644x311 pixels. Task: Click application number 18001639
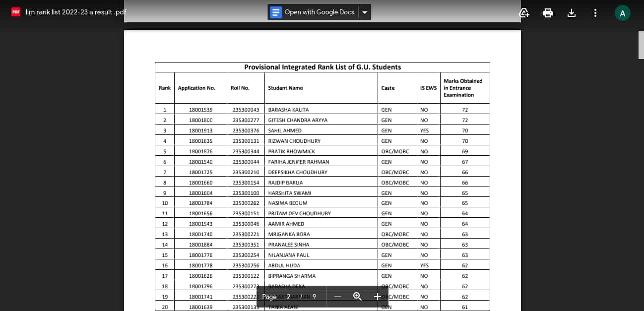[200, 307]
